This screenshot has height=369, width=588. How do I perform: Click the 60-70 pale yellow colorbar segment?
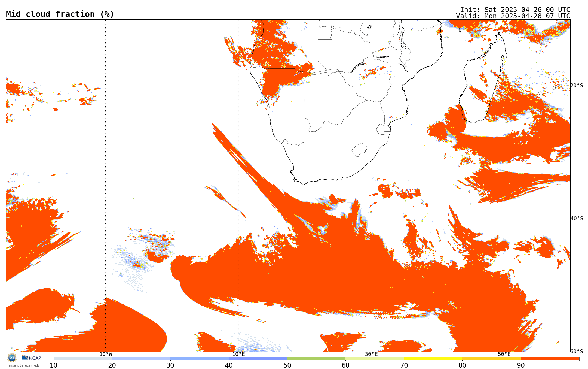point(375,359)
